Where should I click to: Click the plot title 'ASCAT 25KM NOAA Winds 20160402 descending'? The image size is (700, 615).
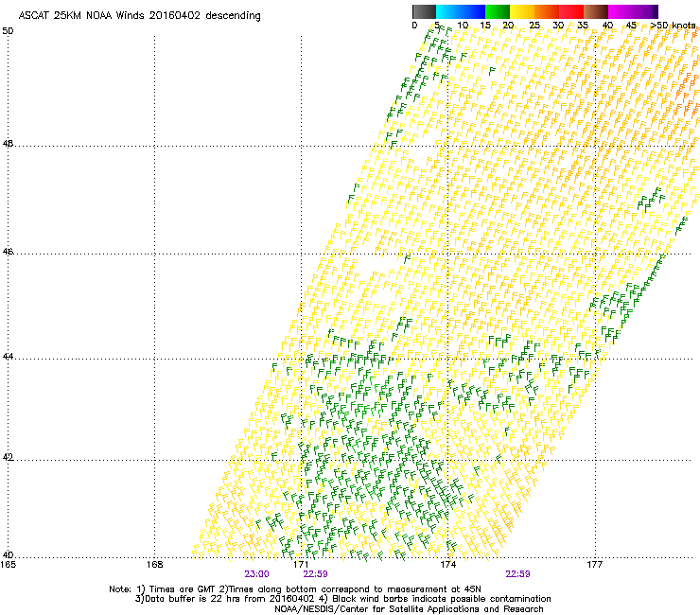click(x=139, y=16)
